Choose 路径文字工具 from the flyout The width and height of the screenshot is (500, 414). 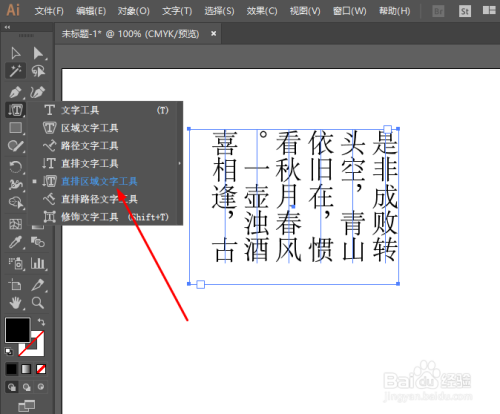pyautogui.click(x=105, y=146)
